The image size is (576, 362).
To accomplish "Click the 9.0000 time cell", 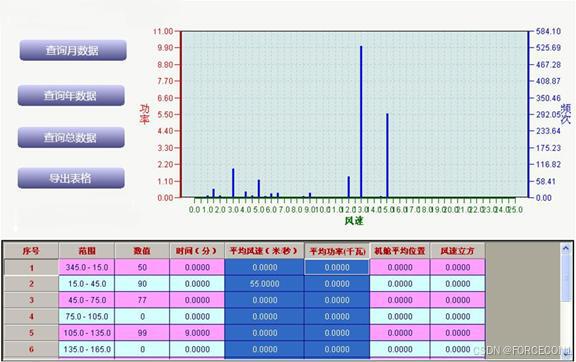I will [x=197, y=333].
